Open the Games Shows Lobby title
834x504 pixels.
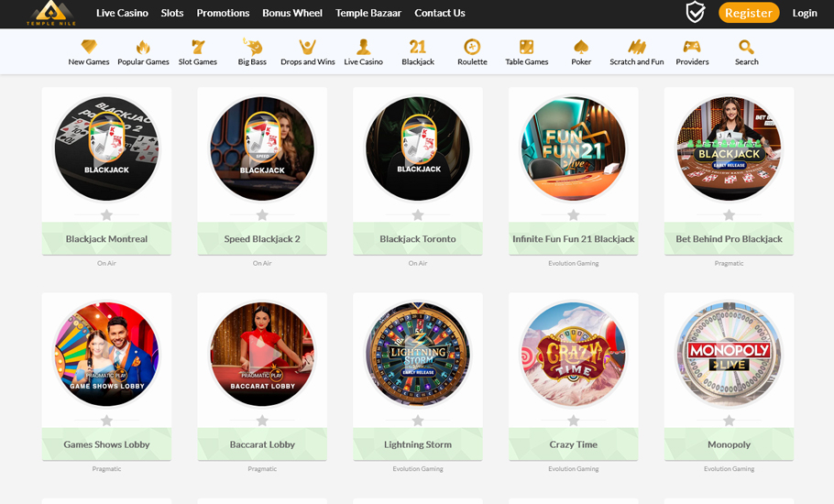(106, 444)
